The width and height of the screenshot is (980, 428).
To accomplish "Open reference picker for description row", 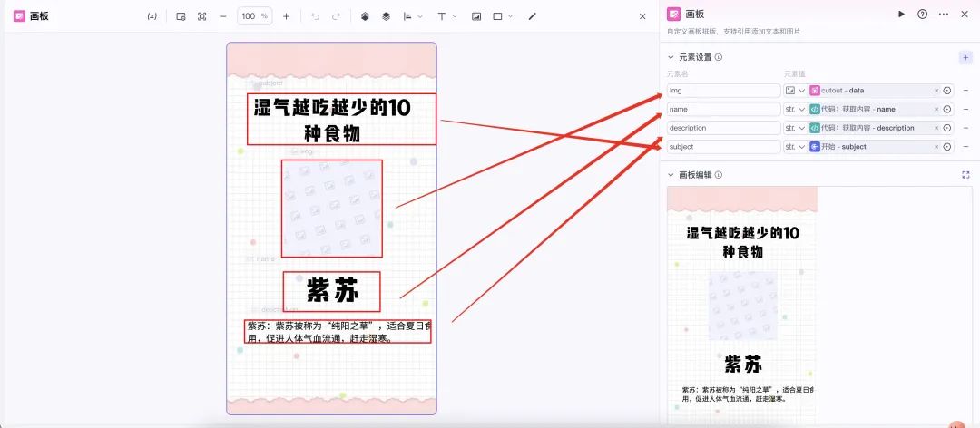I will pos(947,128).
